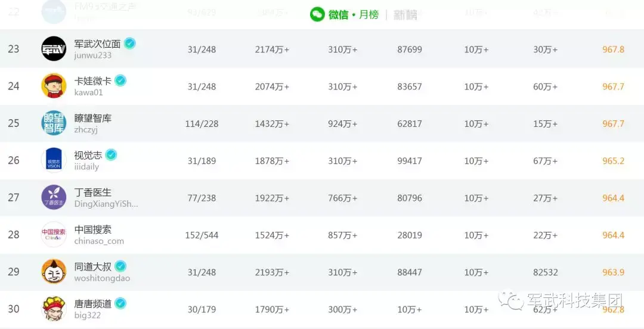Click the 82532 likes value

point(546,272)
